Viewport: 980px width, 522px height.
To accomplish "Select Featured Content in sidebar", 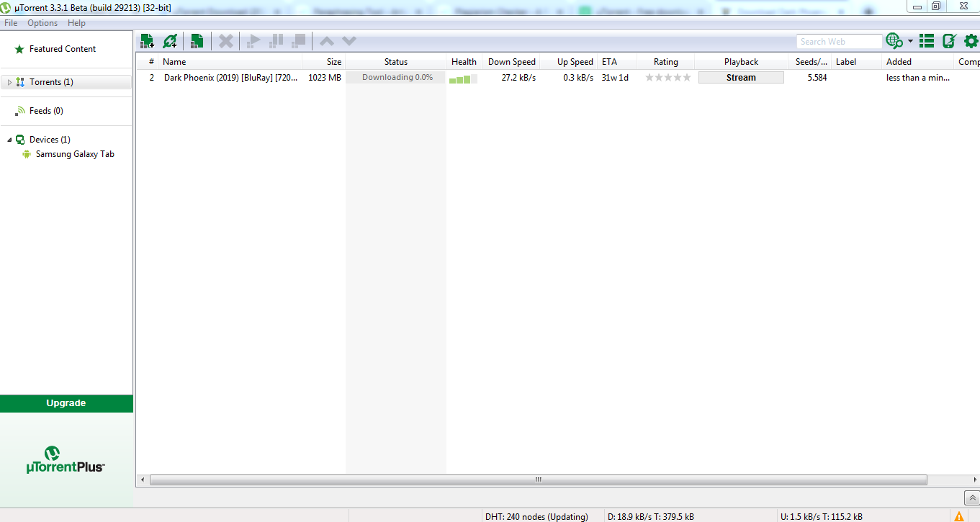I will point(63,49).
